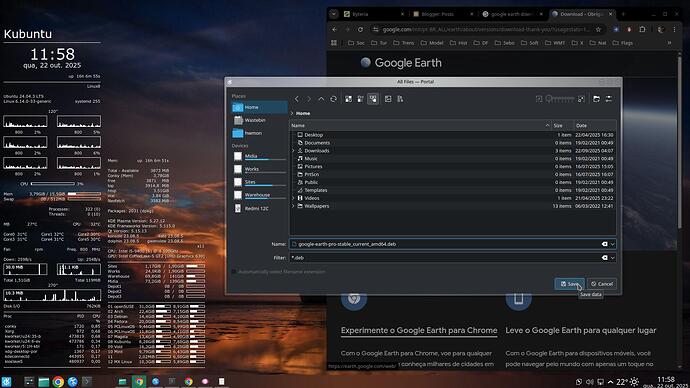Switch to the Blogger: Posts browser tab

pos(444,14)
